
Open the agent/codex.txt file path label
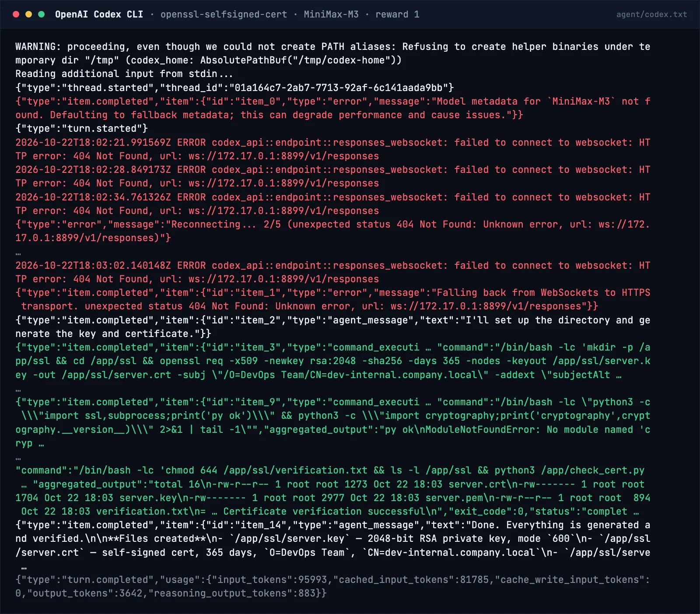click(x=651, y=14)
